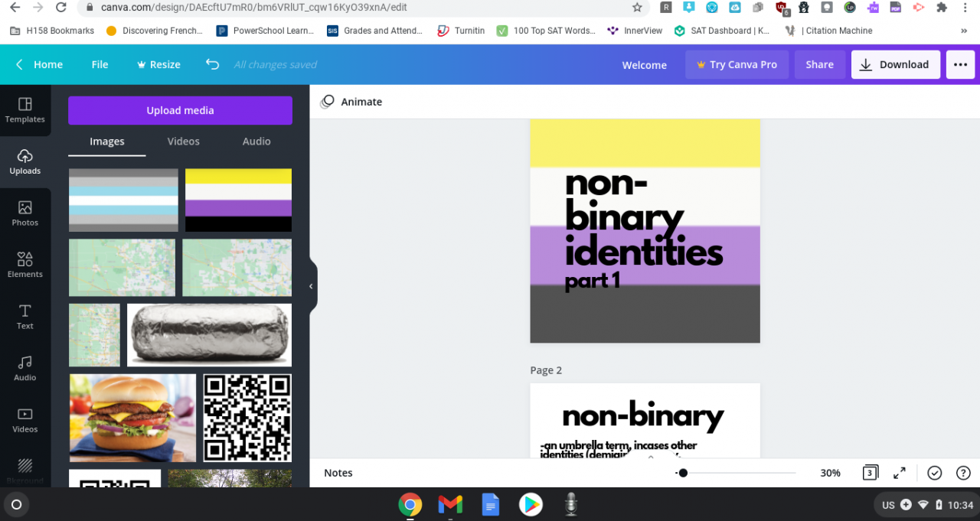Switch to the Audio uploads tab
The height and width of the screenshot is (521, 980).
(x=256, y=142)
